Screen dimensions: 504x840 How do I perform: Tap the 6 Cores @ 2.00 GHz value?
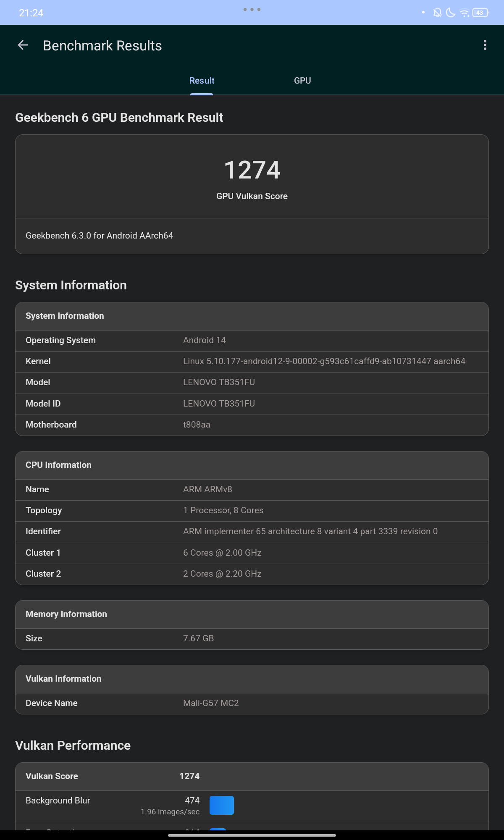pos(222,553)
